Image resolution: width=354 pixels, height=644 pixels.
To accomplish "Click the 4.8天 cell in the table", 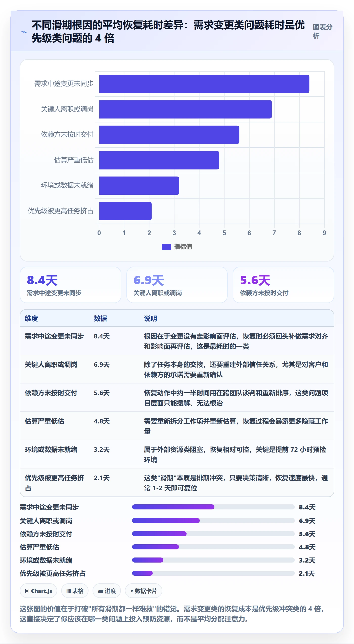I will coord(102,421).
